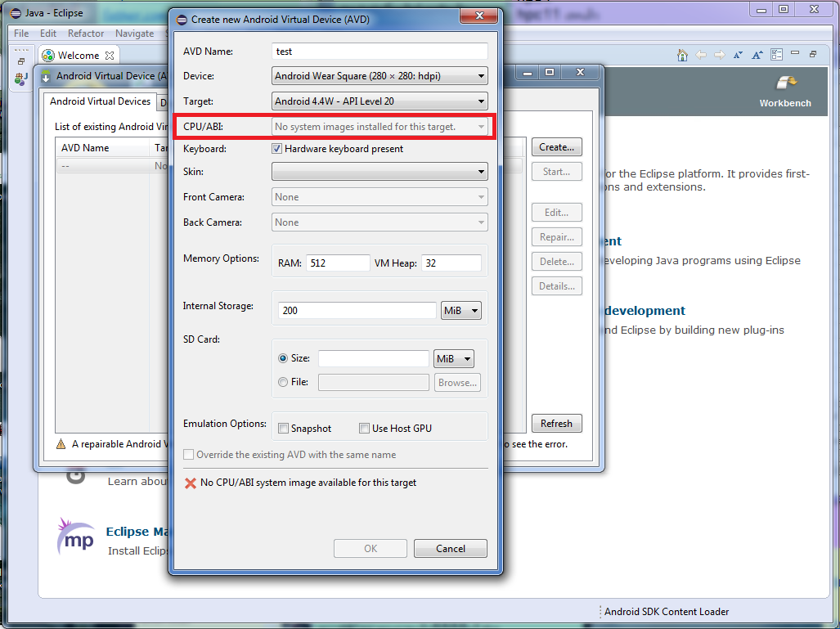
Task: Click the forward arrow in Welcome toolbar
Action: 720,55
